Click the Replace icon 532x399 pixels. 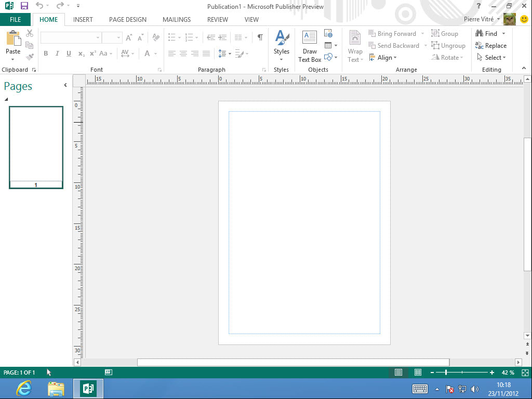point(491,45)
